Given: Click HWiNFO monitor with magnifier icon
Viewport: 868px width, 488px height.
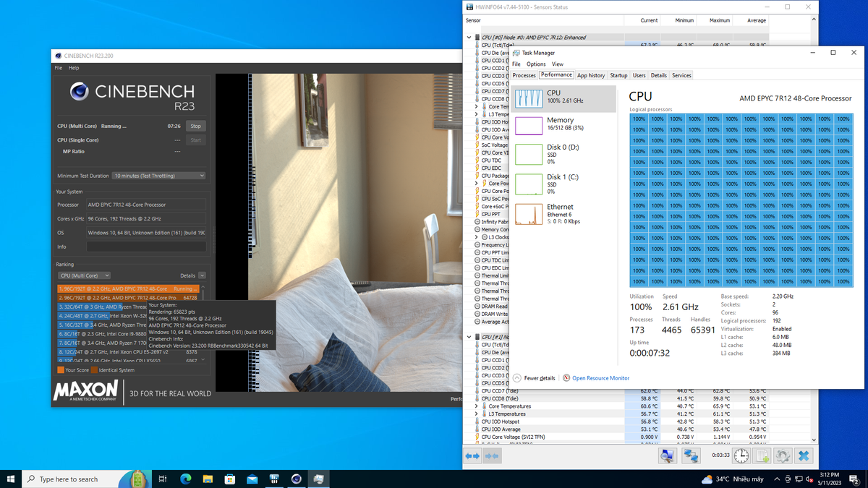Looking at the screenshot, I should 667,456.
